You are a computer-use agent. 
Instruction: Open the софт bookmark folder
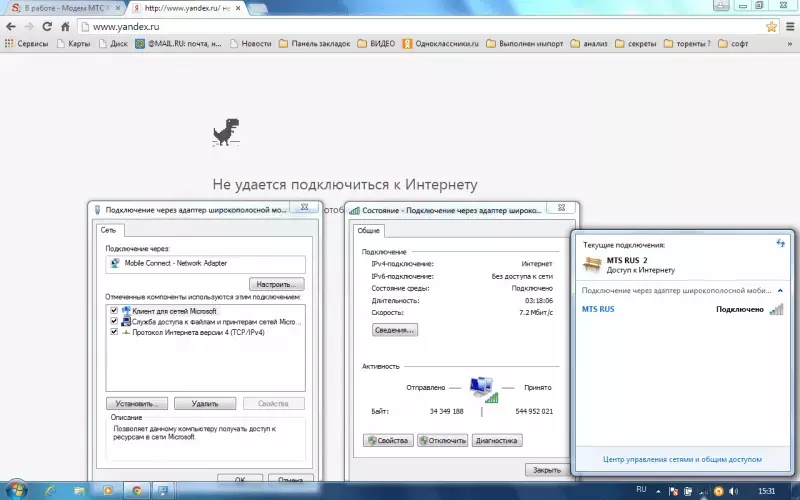click(733, 44)
